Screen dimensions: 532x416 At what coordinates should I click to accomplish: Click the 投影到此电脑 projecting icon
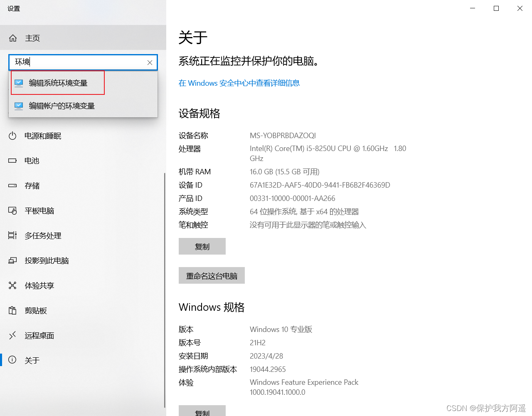(12, 260)
